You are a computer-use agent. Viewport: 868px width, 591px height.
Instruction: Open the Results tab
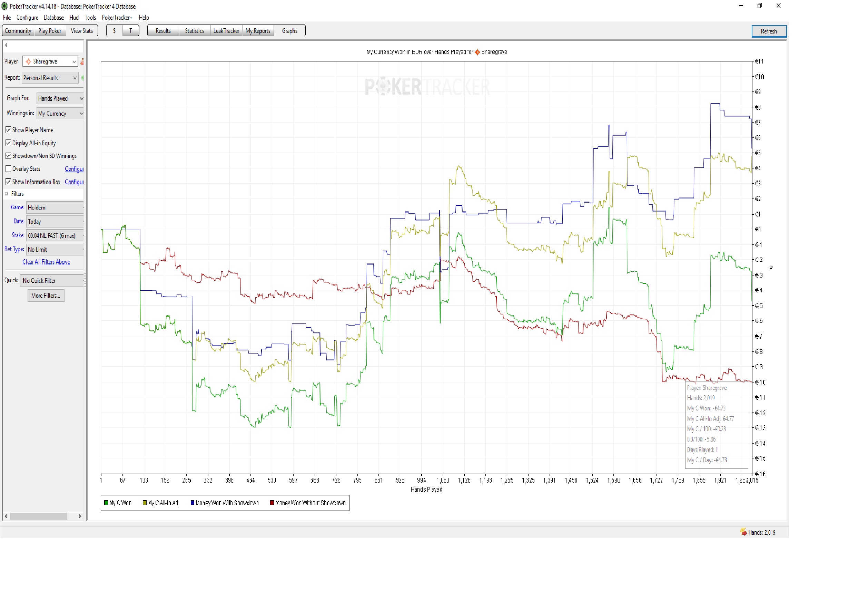(163, 31)
